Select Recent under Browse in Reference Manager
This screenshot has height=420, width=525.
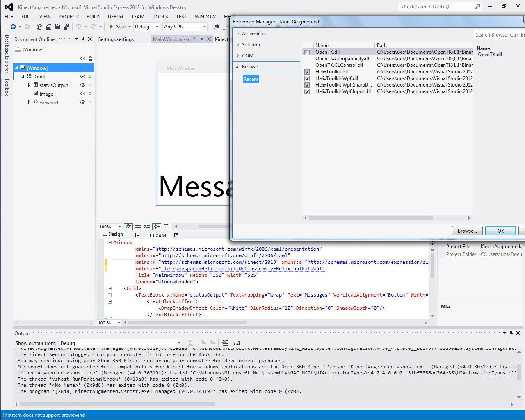pos(251,79)
